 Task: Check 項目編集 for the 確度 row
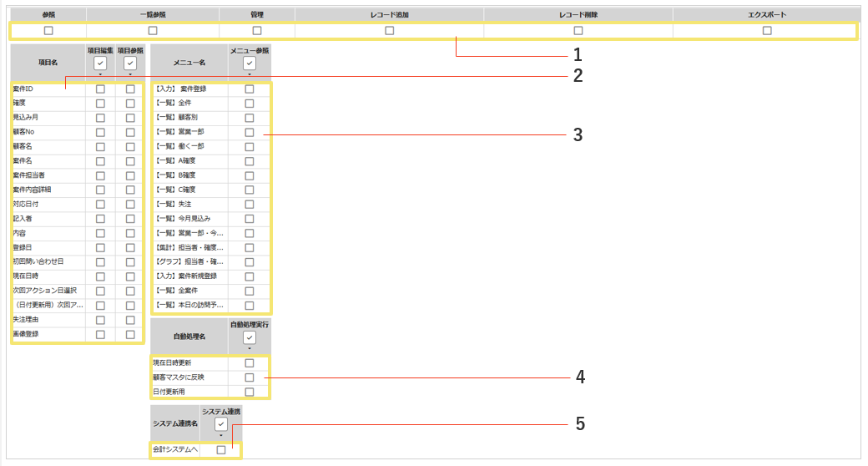(x=100, y=103)
